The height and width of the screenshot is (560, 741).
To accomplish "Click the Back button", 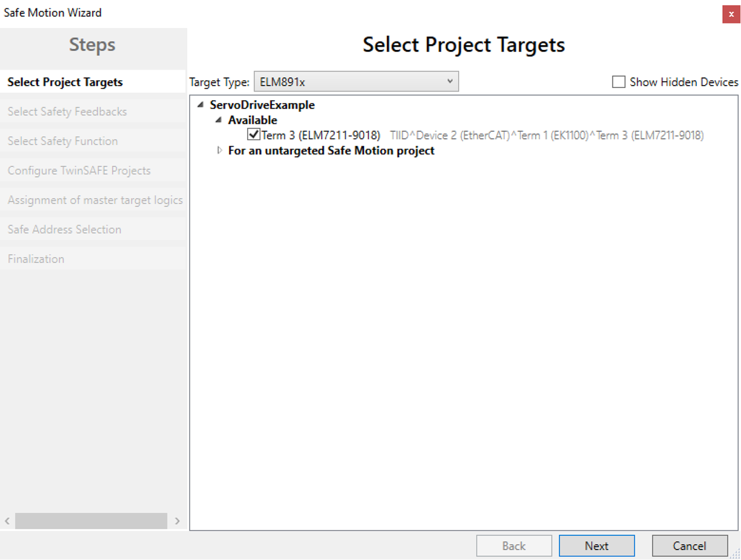I will coord(514,546).
